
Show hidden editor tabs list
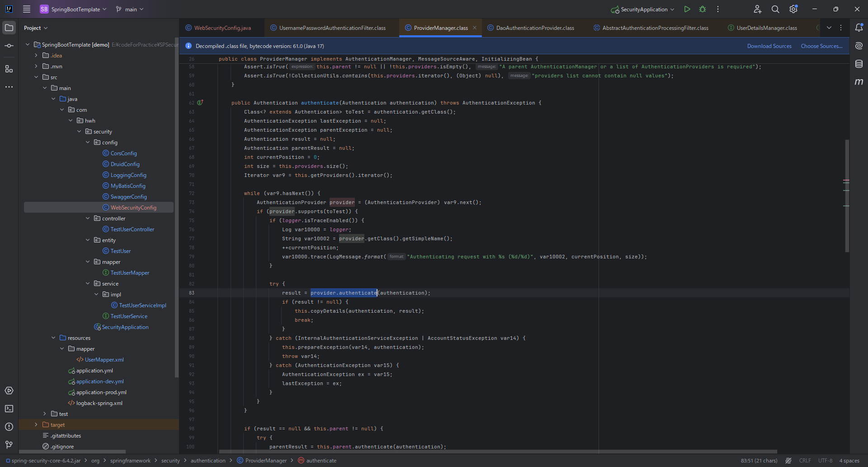tap(829, 28)
